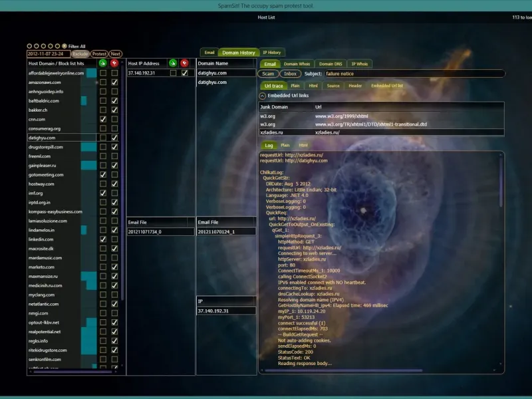Viewport: 532px width, 399px height.
Task: Tick the green-column checkbox for 37.140.192.31
Action: point(173,73)
